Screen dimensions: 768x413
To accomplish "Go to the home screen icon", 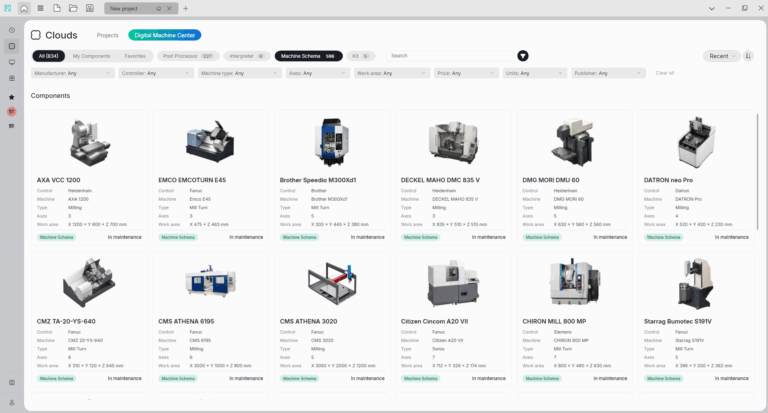I will [24, 8].
